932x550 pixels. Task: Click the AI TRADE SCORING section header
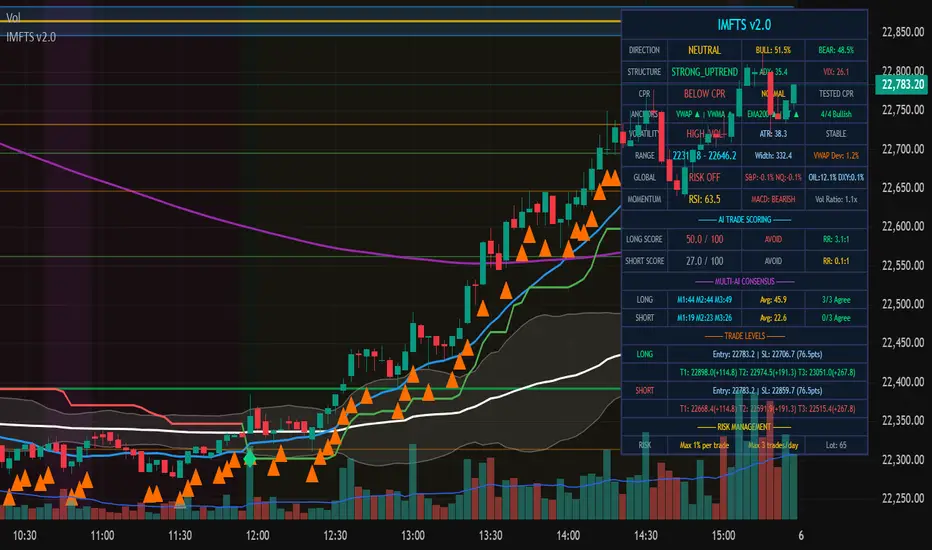coord(744,219)
